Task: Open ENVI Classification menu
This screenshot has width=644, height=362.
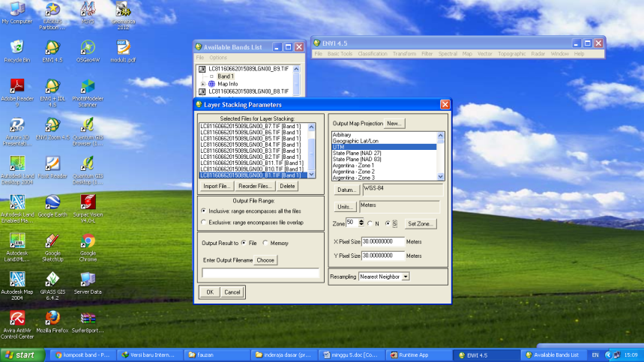Action: tap(372, 54)
